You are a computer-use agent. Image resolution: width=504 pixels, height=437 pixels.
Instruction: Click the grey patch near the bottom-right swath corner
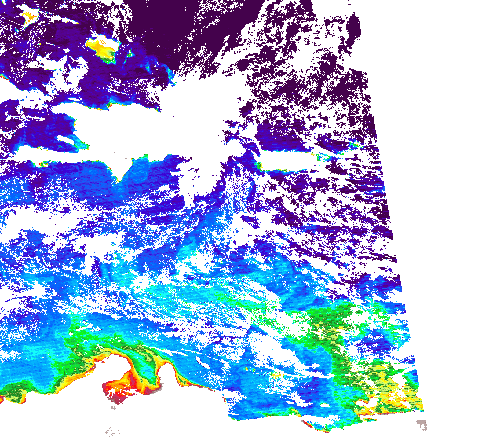click(422, 424)
